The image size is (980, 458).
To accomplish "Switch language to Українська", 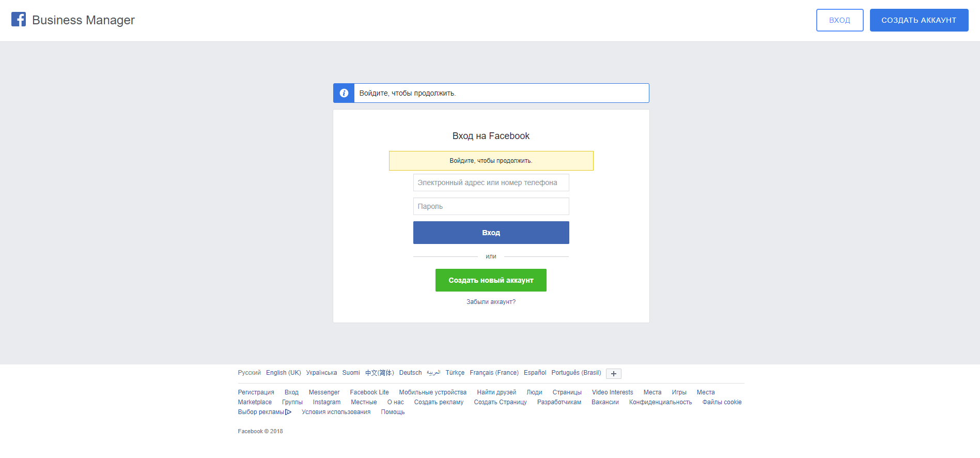I will tap(321, 373).
